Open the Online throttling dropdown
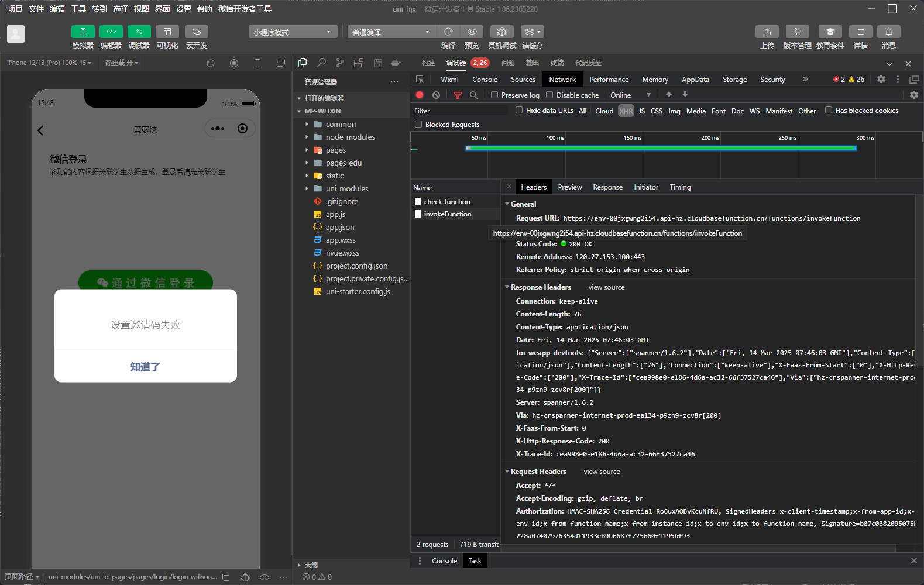Viewport: 924px width, 585px height. click(631, 95)
